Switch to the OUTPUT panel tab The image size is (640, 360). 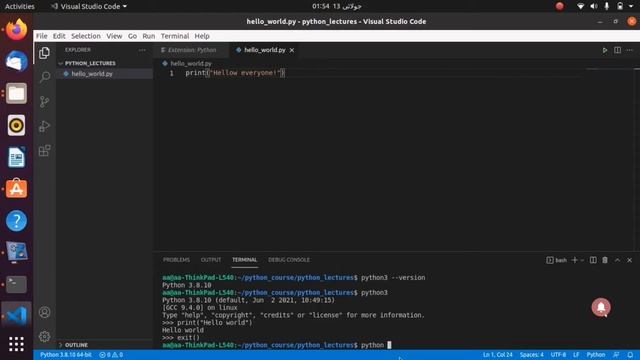click(x=211, y=260)
